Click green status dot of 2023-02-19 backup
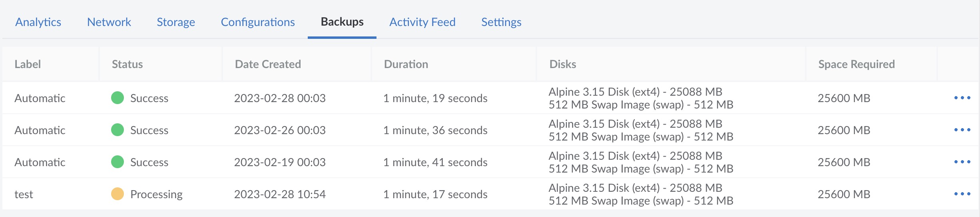This screenshot has width=980, height=217. coord(118,162)
